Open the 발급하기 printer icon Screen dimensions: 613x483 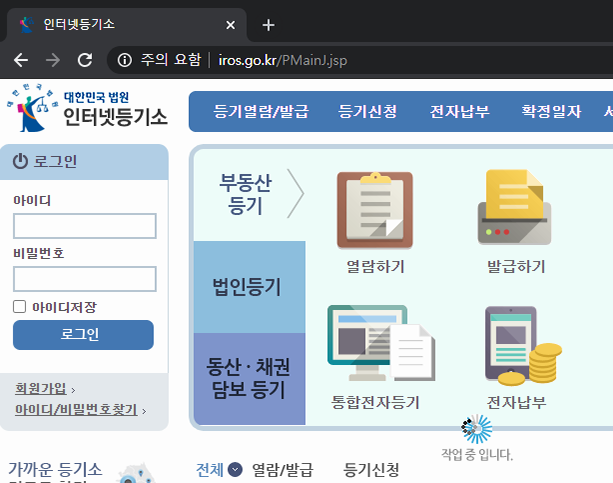pos(514,208)
